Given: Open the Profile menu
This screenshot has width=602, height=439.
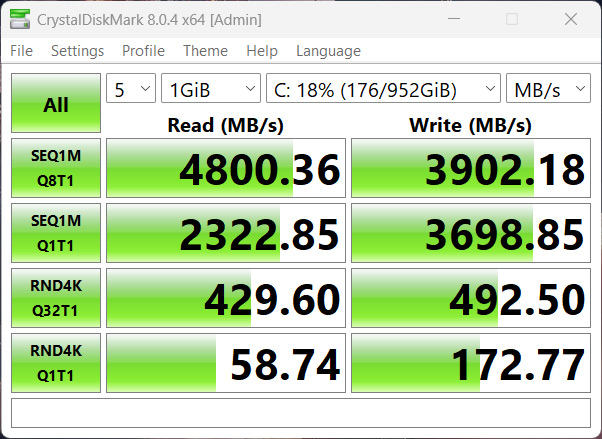Looking at the screenshot, I should 143,51.
